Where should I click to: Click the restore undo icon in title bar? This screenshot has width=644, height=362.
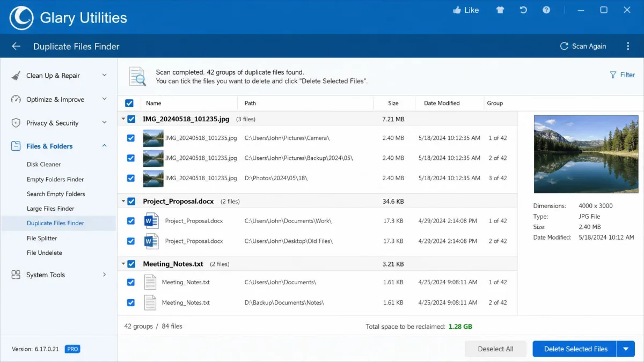523,10
